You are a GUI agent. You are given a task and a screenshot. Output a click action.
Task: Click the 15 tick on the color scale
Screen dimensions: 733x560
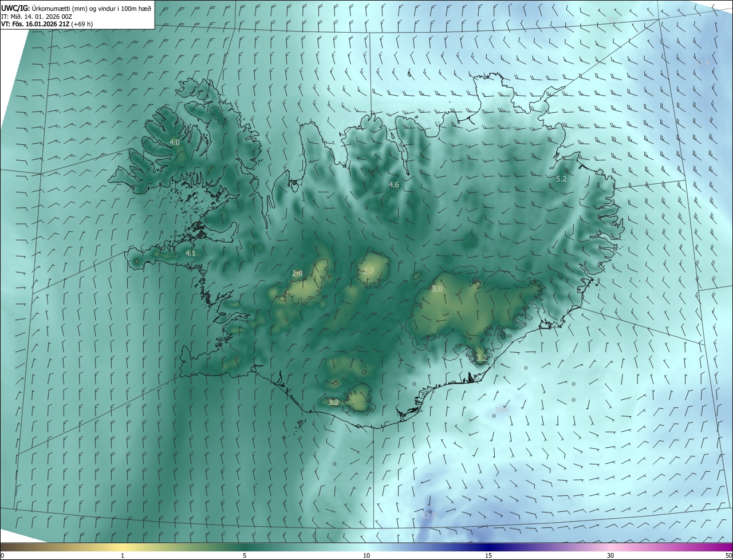(x=488, y=555)
